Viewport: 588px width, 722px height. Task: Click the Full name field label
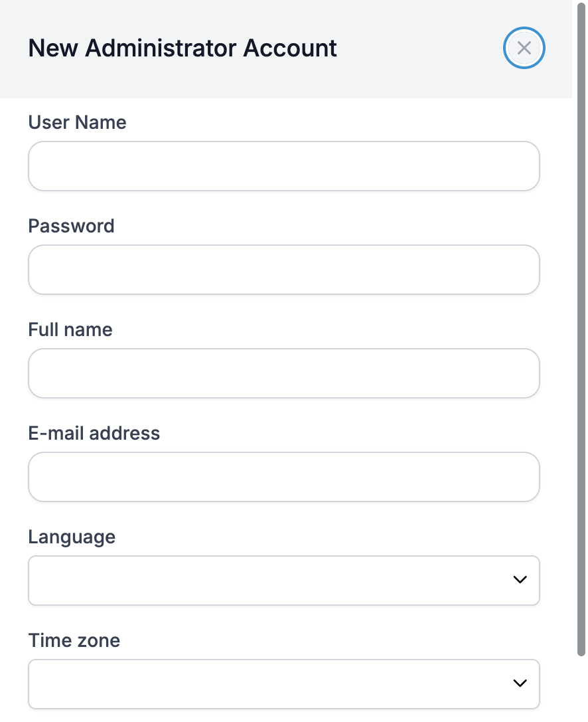[x=70, y=329]
